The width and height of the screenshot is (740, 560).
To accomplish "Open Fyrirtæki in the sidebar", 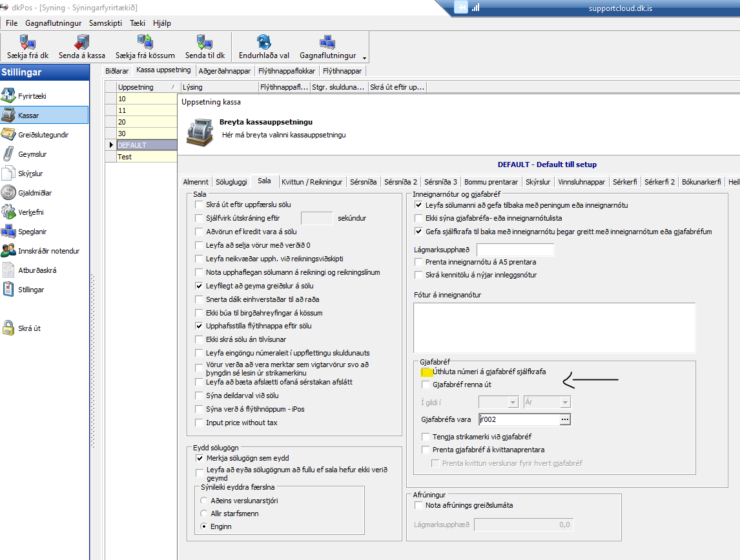I will point(8,96).
